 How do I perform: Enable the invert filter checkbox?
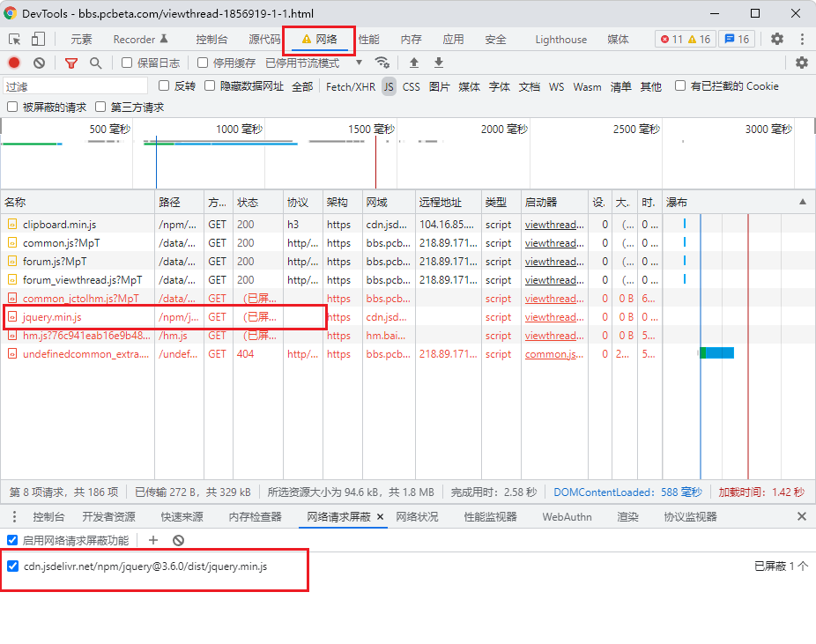[164, 85]
